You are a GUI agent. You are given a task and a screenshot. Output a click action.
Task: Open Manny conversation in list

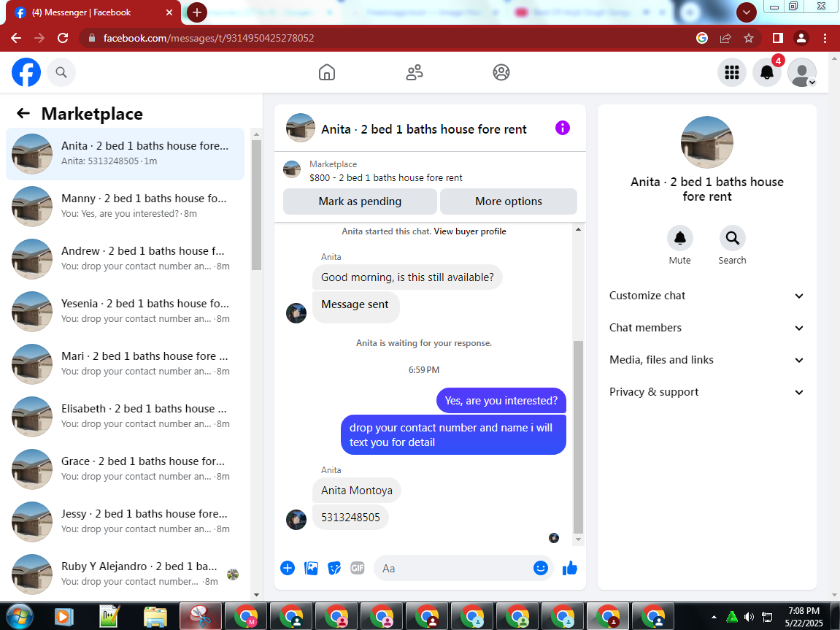[125, 207]
